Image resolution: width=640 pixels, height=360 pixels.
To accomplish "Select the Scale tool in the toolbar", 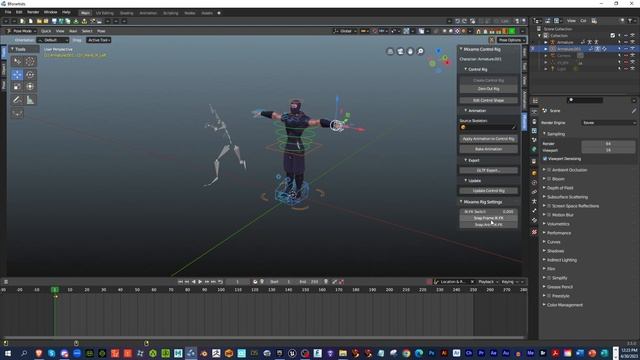I will [x=17, y=87].
